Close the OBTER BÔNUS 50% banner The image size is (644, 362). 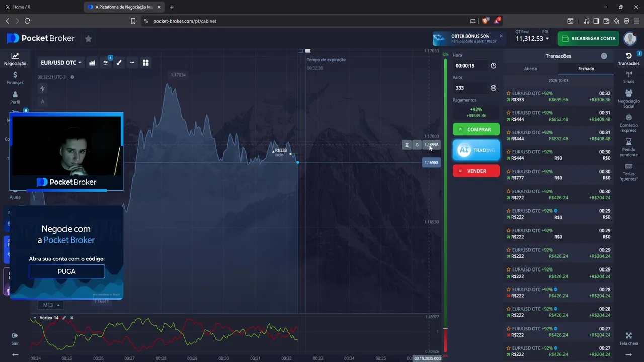click(501, 36)
